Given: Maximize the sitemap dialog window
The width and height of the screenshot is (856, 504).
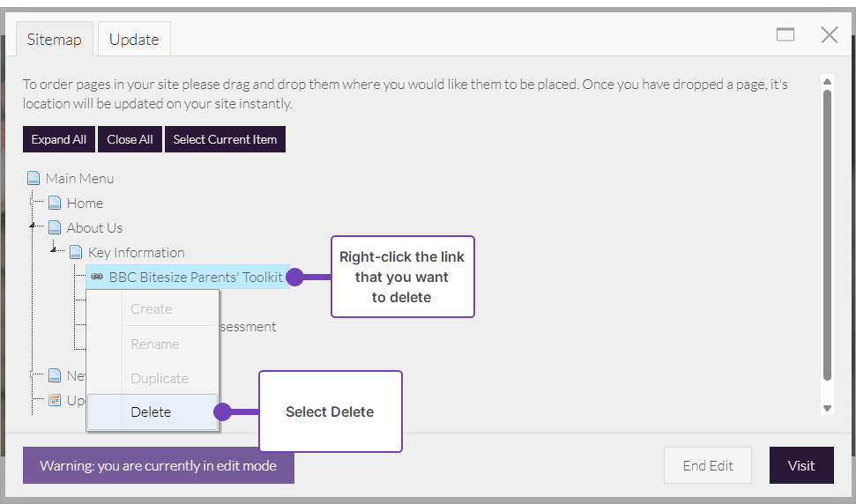Looking at the screenshot, I should 785,34.
